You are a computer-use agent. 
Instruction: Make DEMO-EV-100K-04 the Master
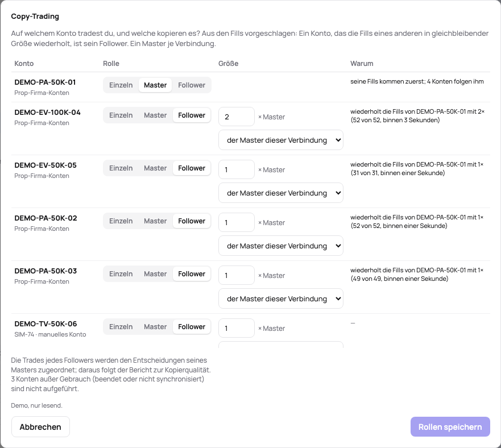(155, 115)
